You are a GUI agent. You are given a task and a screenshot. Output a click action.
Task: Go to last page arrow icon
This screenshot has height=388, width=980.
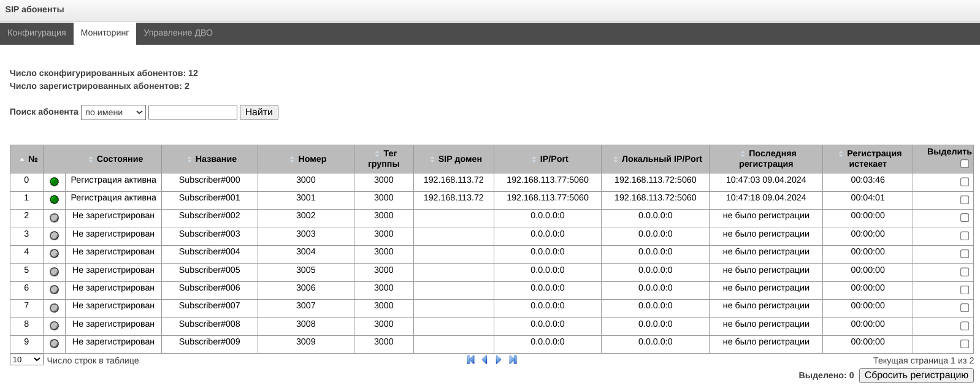pyautogui.click(x=513, y=360)
